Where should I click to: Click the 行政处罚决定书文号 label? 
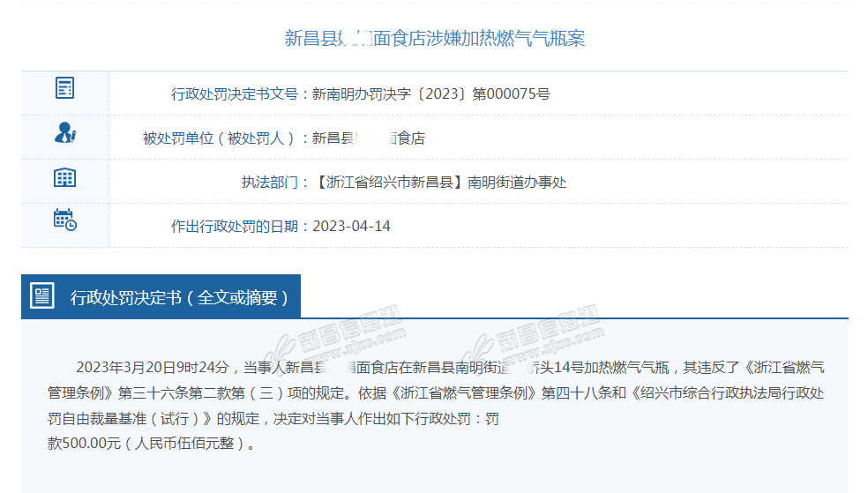tap(236, 93)
